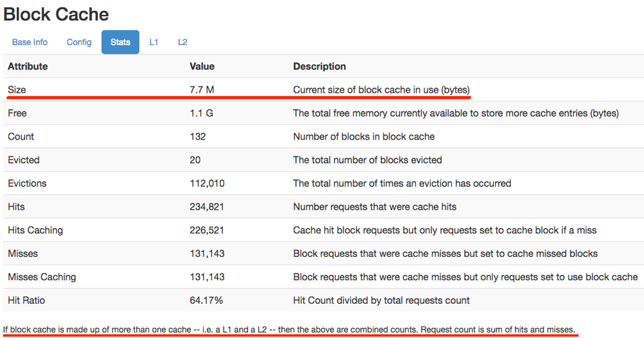
Task: Click the Evicted row's value 20
Action: (195, 160)
